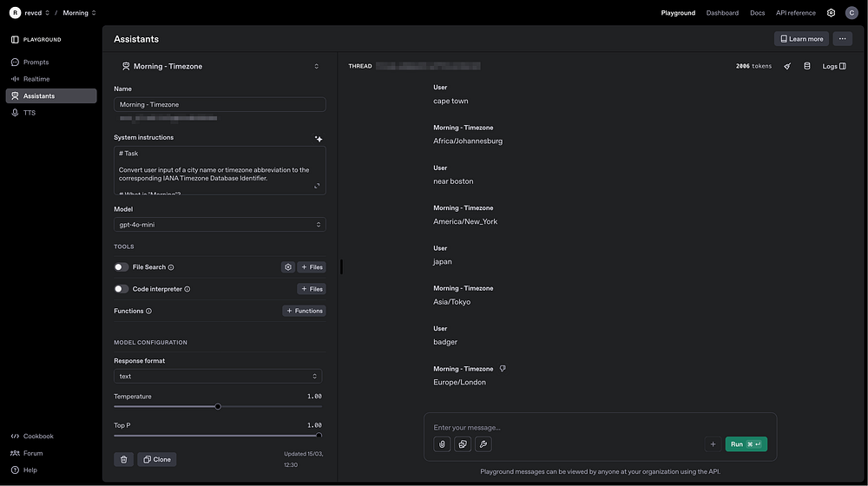Toggle the Logs panel
This screenshot has width=868, height=486.
tap(833, 67)
